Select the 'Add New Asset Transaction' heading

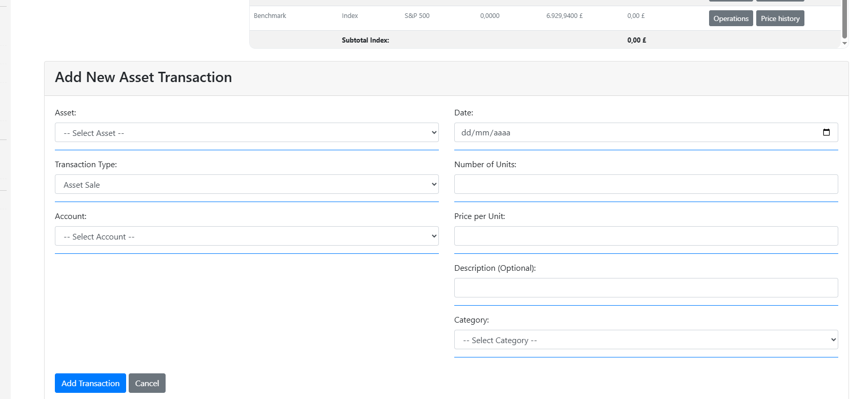tap(144, 77)
